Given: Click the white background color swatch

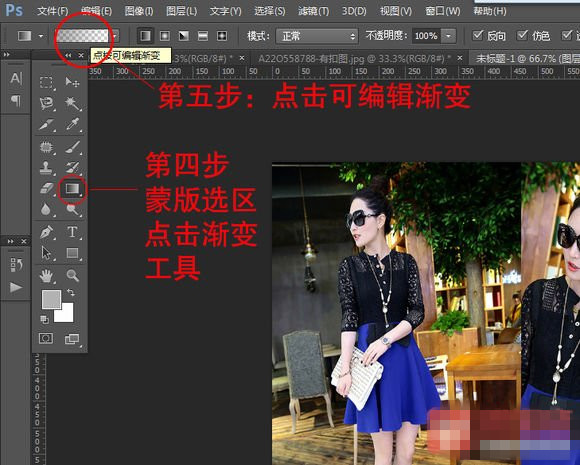Looking at the screenshot, I should coord(67,315).
